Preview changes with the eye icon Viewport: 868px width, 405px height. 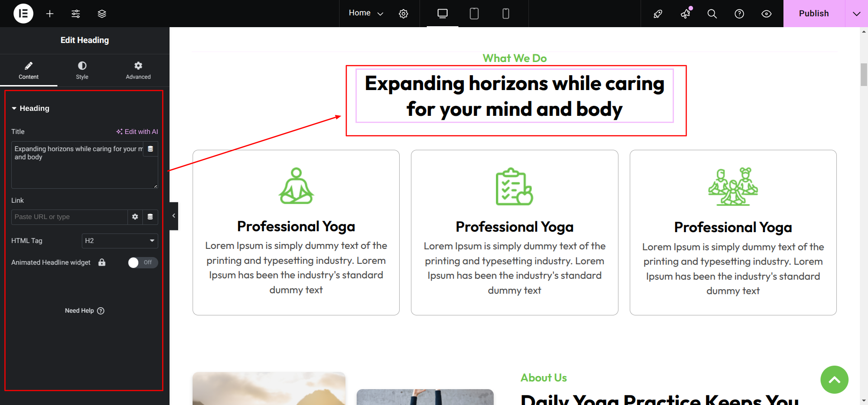pos(766,14)
